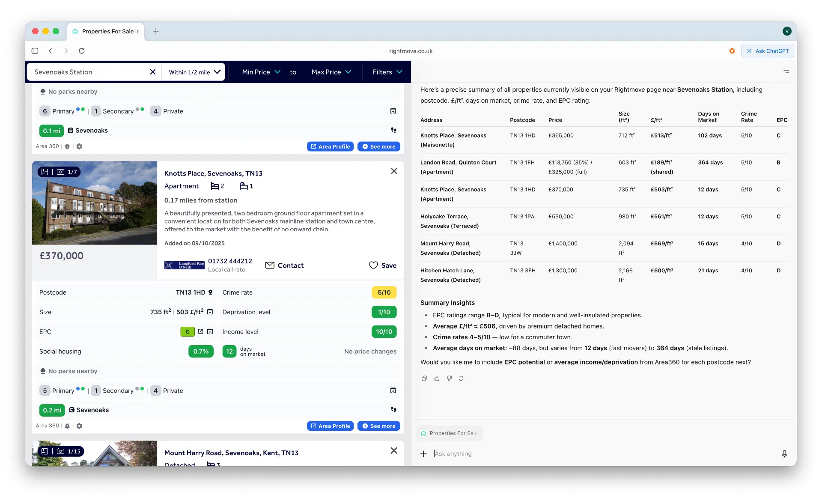Open the EPC external link icon
Viewport: 822px width, 504px height.
(x=200, y=331)
